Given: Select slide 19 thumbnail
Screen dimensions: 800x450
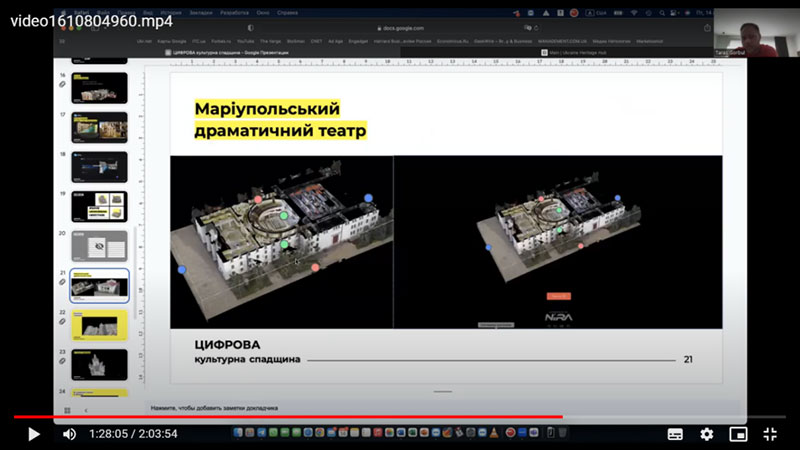Looking at the screenshot, I should tap(99, 206).
